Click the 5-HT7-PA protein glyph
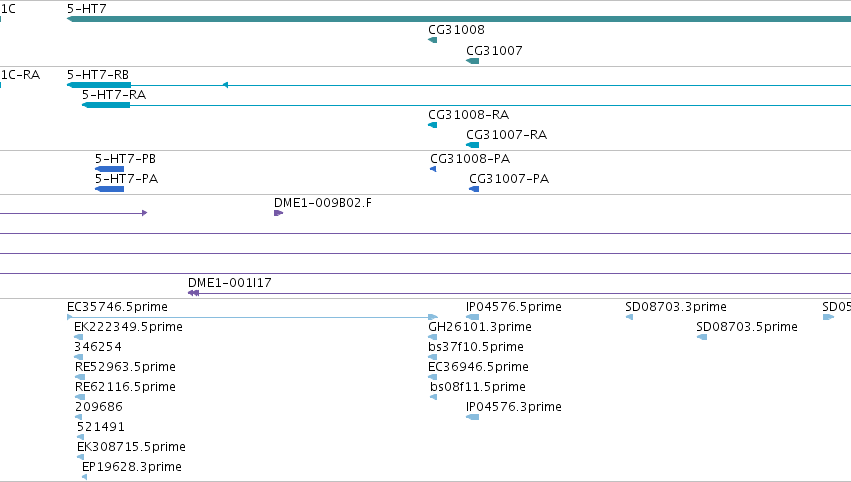Screen dimensions: 851x482 pyautogui.click(x=110, y=189)
